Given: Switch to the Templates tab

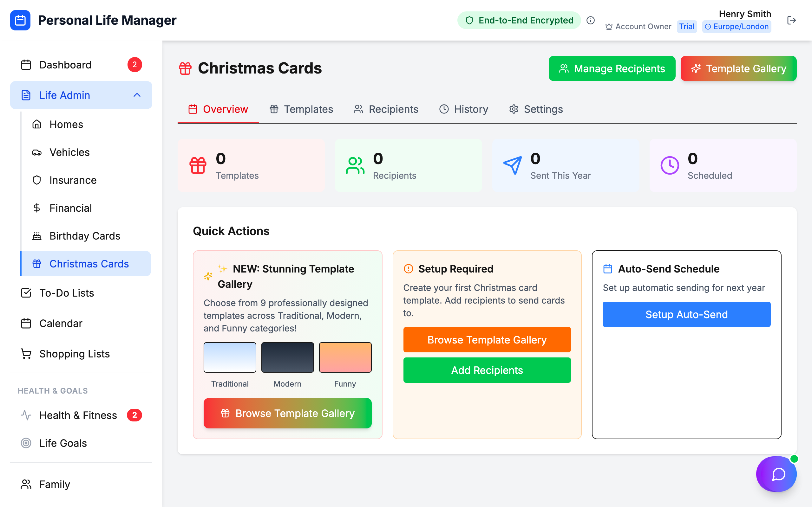Looking at the screenshot, I should [301, 109].
